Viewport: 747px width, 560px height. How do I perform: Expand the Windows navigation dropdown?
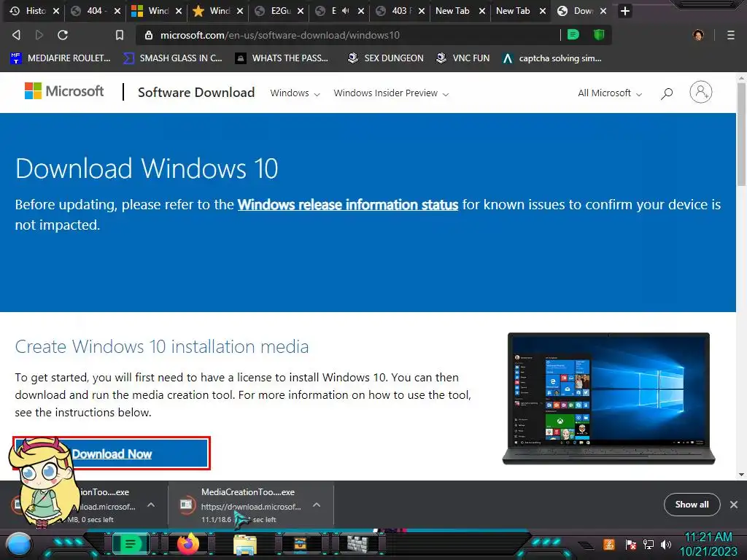click(295, 93)
